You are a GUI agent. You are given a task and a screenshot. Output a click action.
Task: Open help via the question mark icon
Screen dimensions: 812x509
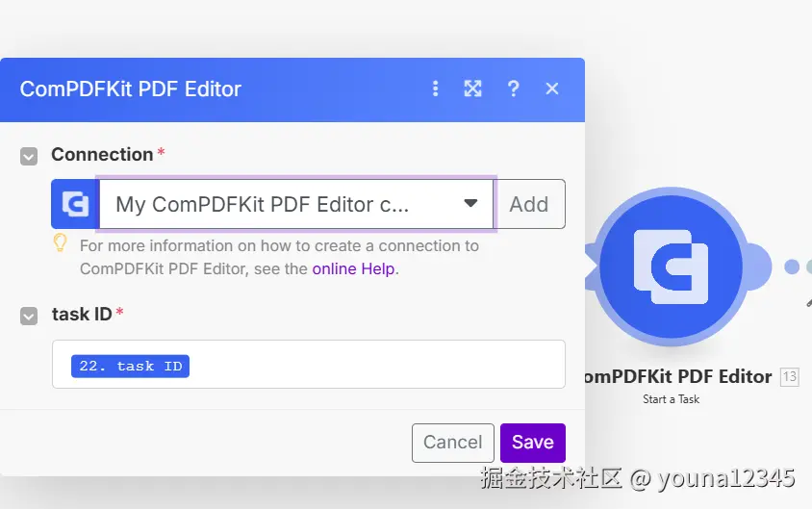pyautogui.click(x=513, y=89)
